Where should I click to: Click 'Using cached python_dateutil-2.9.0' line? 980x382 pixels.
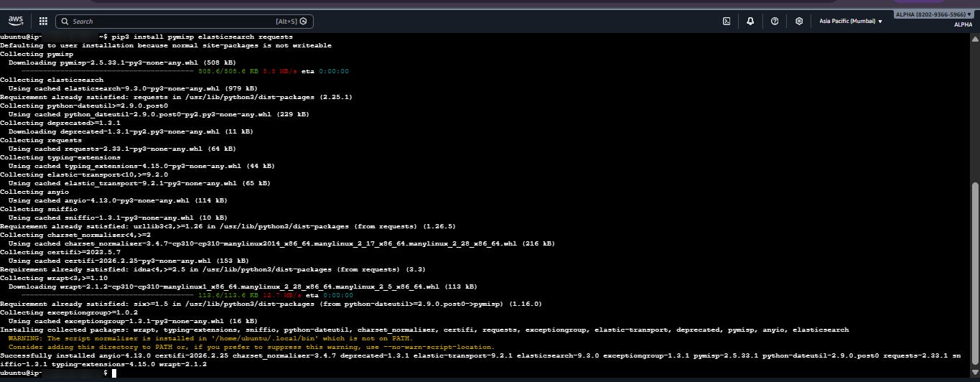[x=159, y=114]
